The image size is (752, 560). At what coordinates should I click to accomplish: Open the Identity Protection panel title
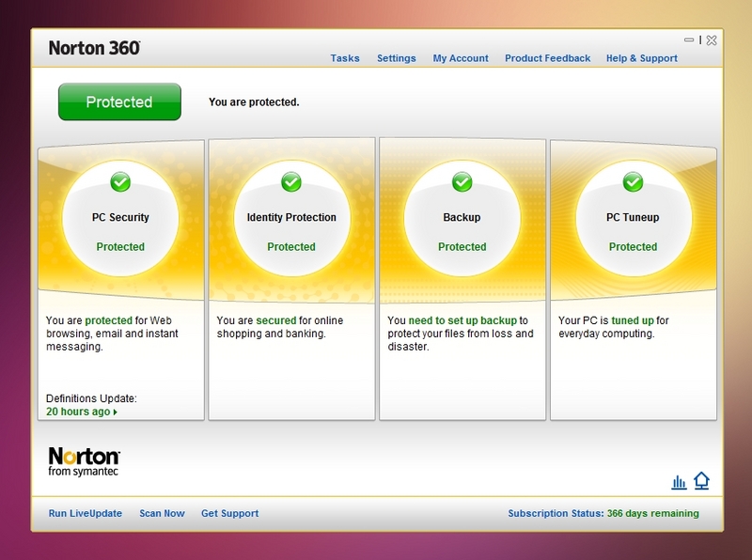[291, 217]
